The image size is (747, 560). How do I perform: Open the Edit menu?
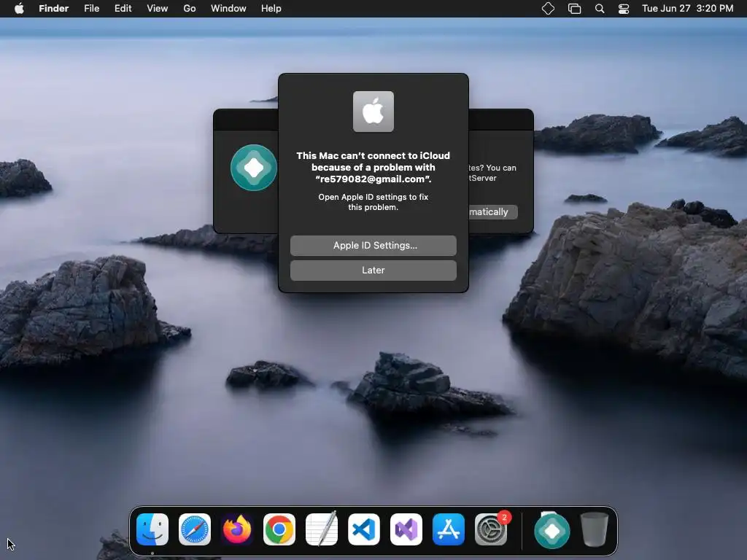point(123,9)
